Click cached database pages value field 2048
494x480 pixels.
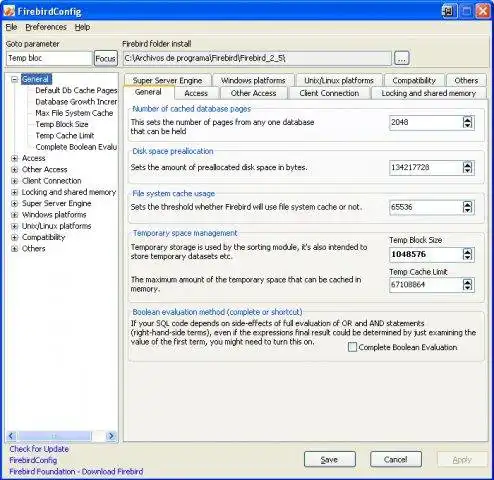coord(426,122)
